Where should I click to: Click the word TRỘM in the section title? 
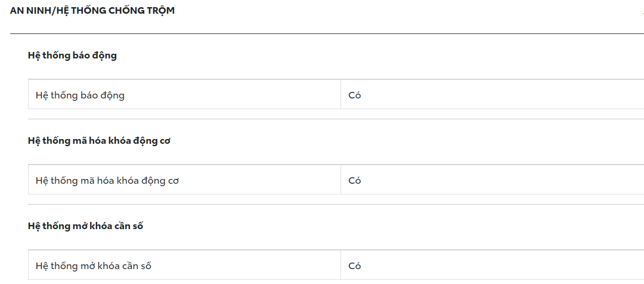coord(159,11)
